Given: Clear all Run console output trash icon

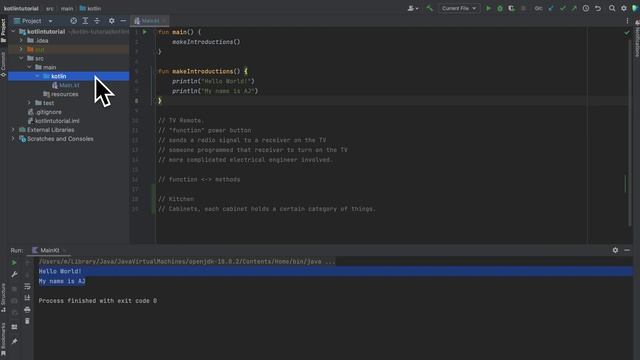Looking at the screenshot, I should [27, 321].
